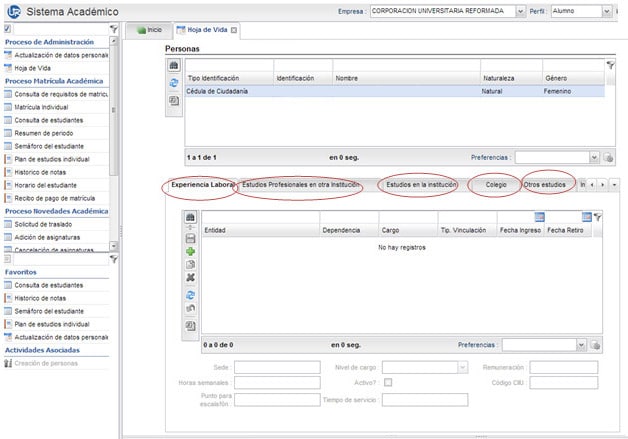Screen dimensions: 628x439
Task: Open Solicitud de traslado
Action: [x=56, y=224]
